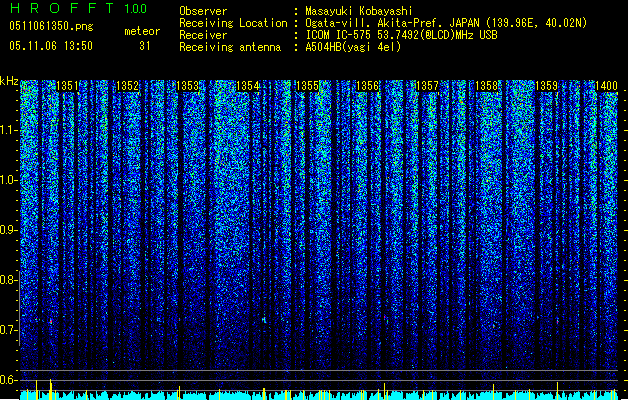This screenshot has height=400, width=629.
Task: Click the 1.1 kHz axis label
Action: [9, 130]
